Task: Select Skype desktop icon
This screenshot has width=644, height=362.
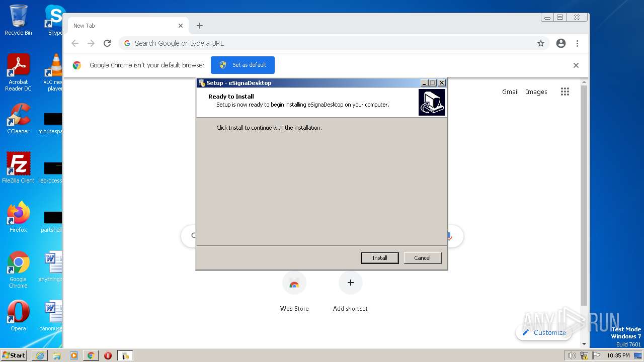Action: (55, 20)
